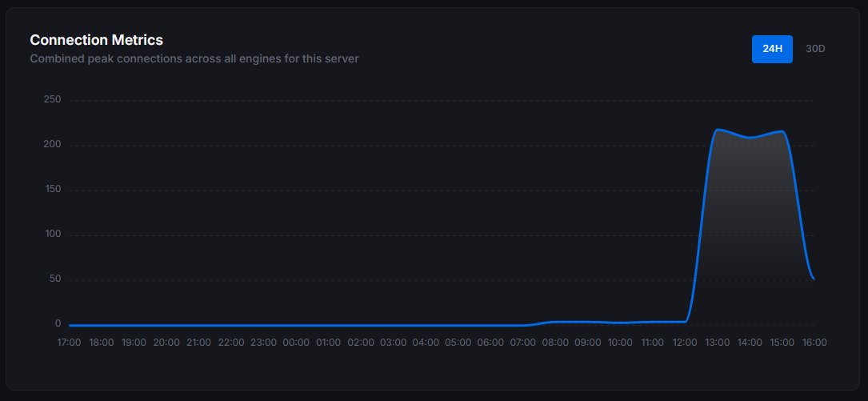Click the 50 y-axis label
Image resolution: width=868 pixels, height=401 pixels.
54,279
